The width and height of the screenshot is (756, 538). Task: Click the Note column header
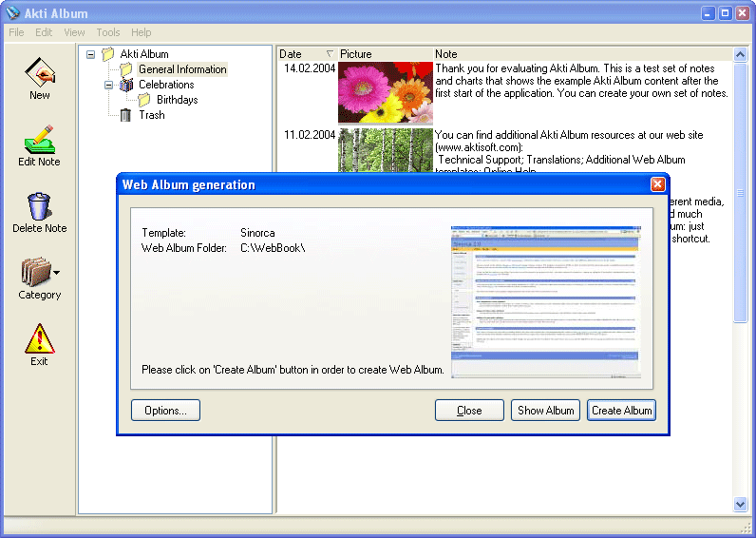tap(582, 54)
